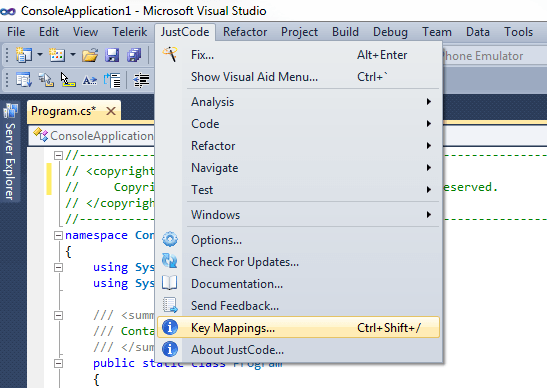Select Key Mappings... menu entry
Image resolution: width=547 pixels, height=388 pixels.
pos(298,328)
